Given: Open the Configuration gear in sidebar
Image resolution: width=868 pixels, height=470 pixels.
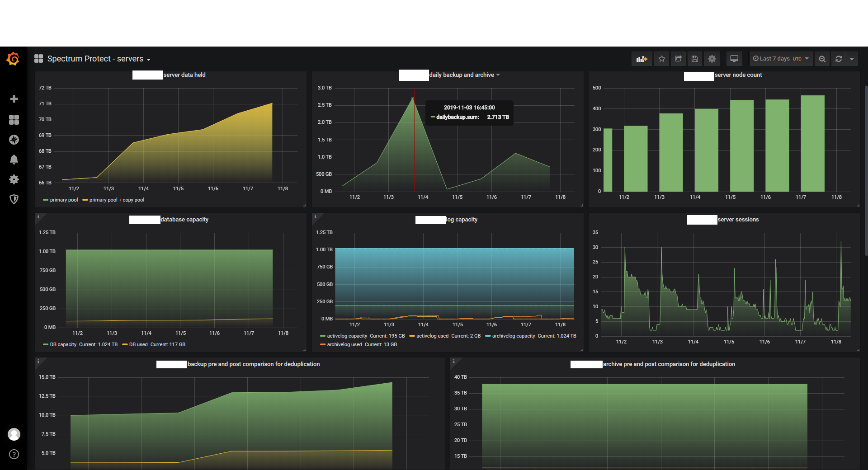Looking at the screenshot, I should tap(14, 179).
